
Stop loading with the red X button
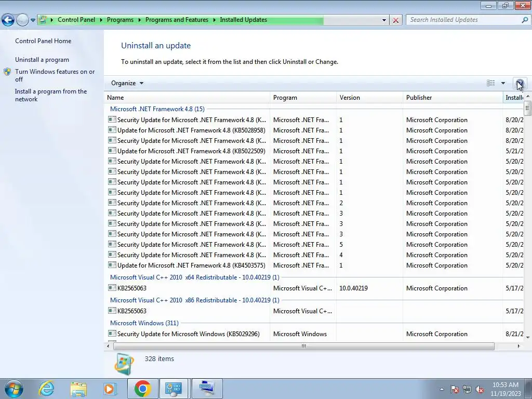click(395, 20)
